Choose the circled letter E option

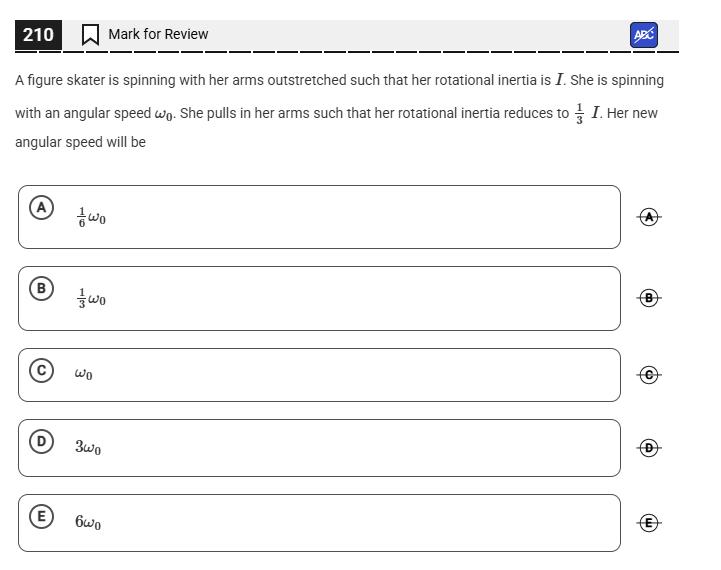pos(41,516)
